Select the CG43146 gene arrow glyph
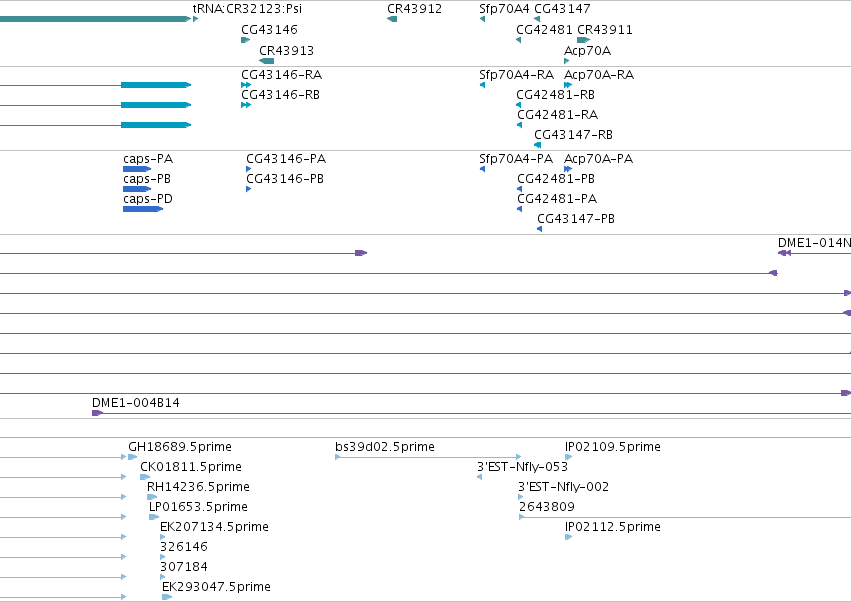 click(x=245, y=40)
